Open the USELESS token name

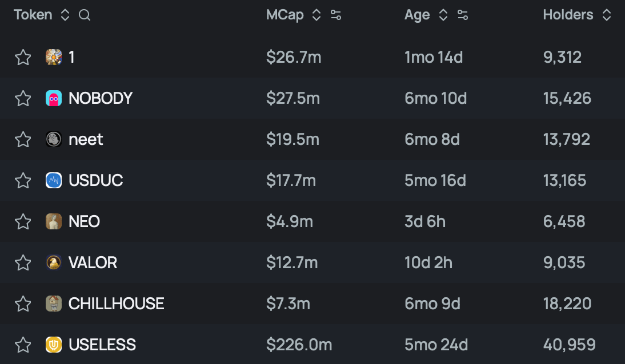point(102,345)
